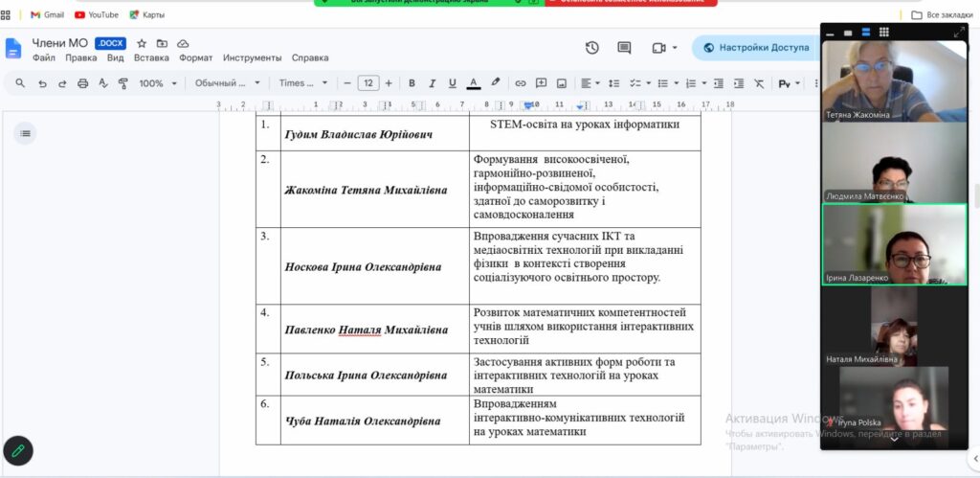Show the document outline sidebar
The image size is (980, 478).
pos(25,133)
